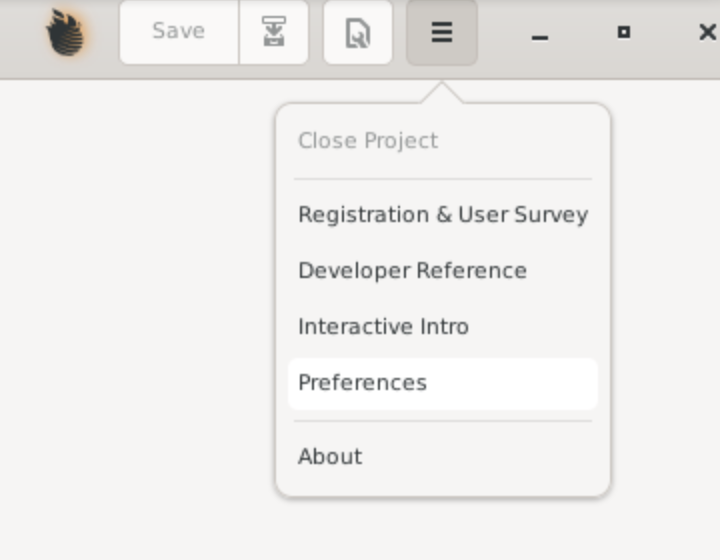Viewport: 720px width, 560px height.
Task: Click the empty header bar space before minimize
Action: (504, 32)
